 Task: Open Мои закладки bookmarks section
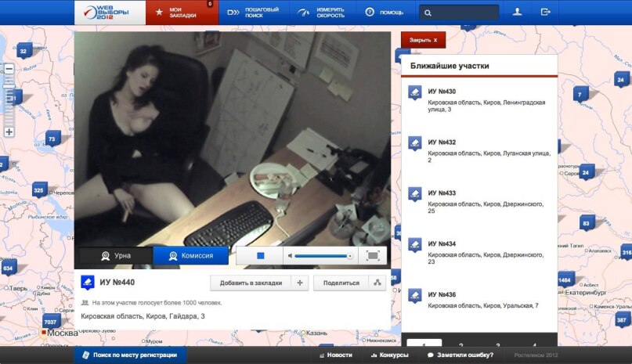(182, 12)
